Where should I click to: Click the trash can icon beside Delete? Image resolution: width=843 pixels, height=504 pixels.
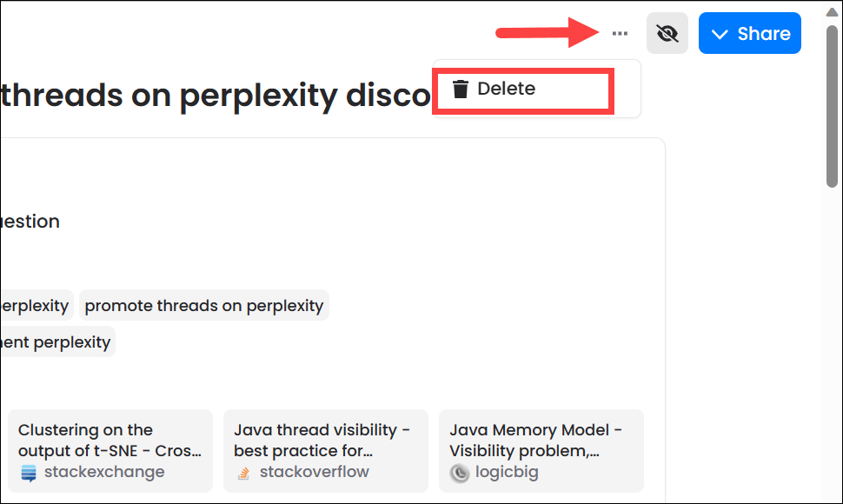click(x=461, y=89)
